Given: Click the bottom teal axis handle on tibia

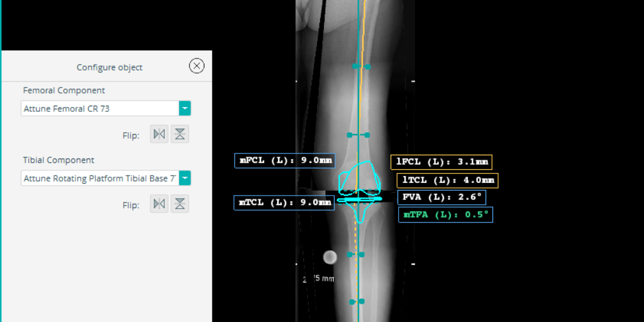Looking at the screenshot, I should point(360,301).
